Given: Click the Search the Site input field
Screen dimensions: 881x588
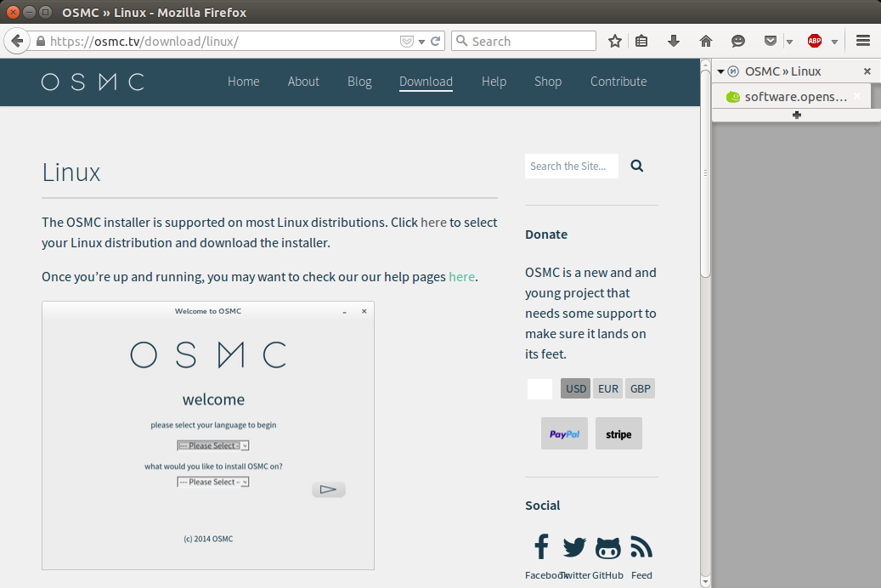Looking at the screenshot, I should coord(571,167).
